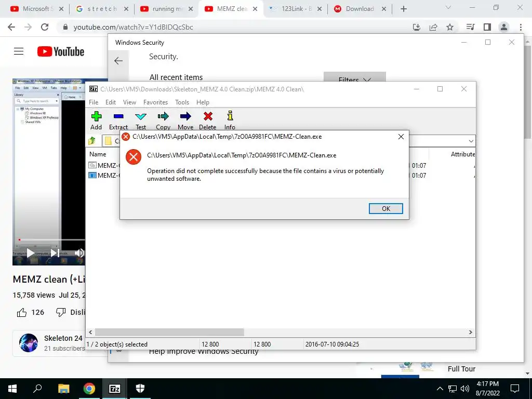Expand the 7-Zip address path dropdown

(471, 141)
